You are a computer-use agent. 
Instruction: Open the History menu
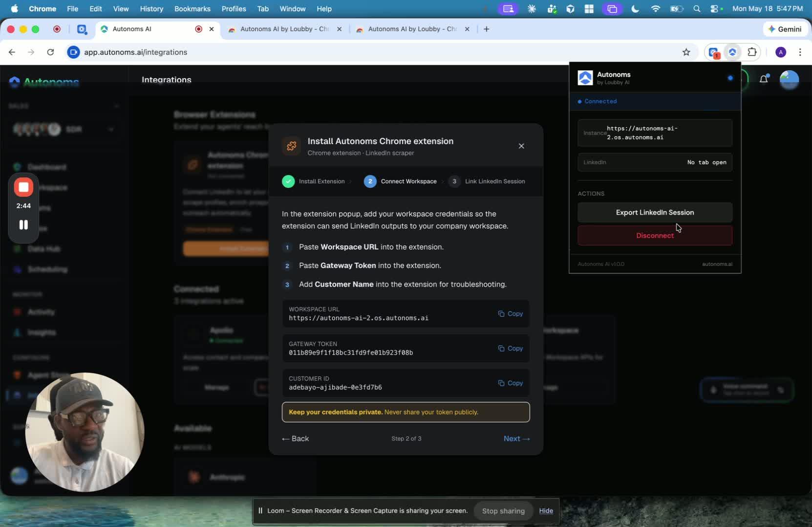151,8
